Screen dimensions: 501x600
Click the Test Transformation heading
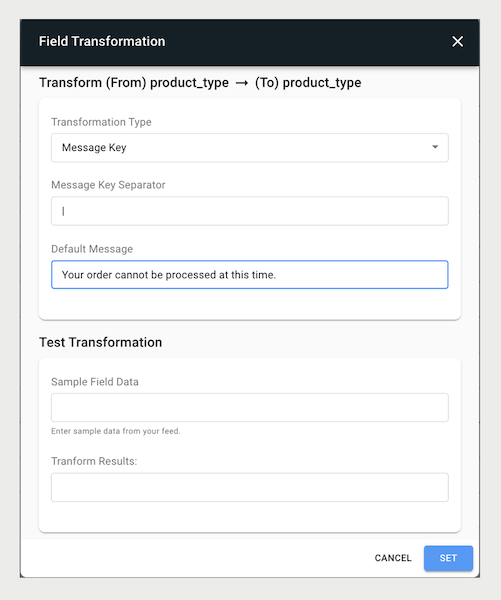[101, 342]
